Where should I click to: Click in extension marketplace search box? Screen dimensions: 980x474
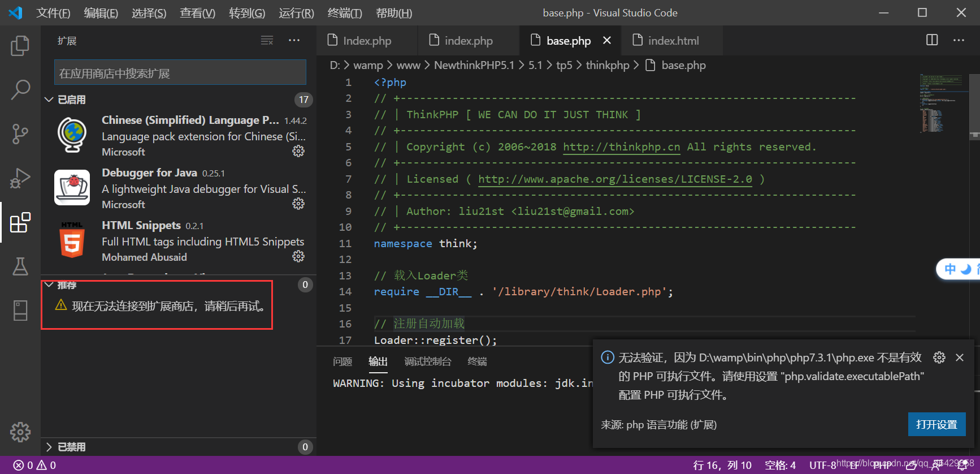180,73
